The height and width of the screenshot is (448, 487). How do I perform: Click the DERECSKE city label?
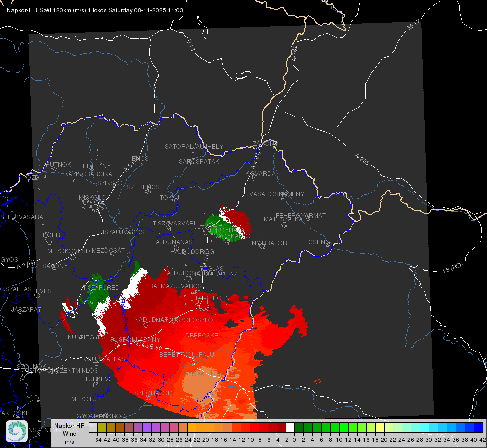201,335
